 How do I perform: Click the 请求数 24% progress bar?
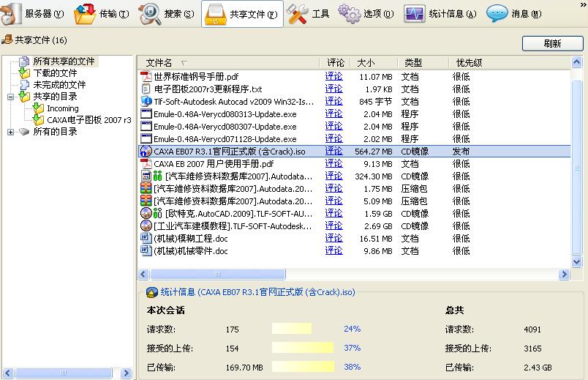(x=291, y=329)
